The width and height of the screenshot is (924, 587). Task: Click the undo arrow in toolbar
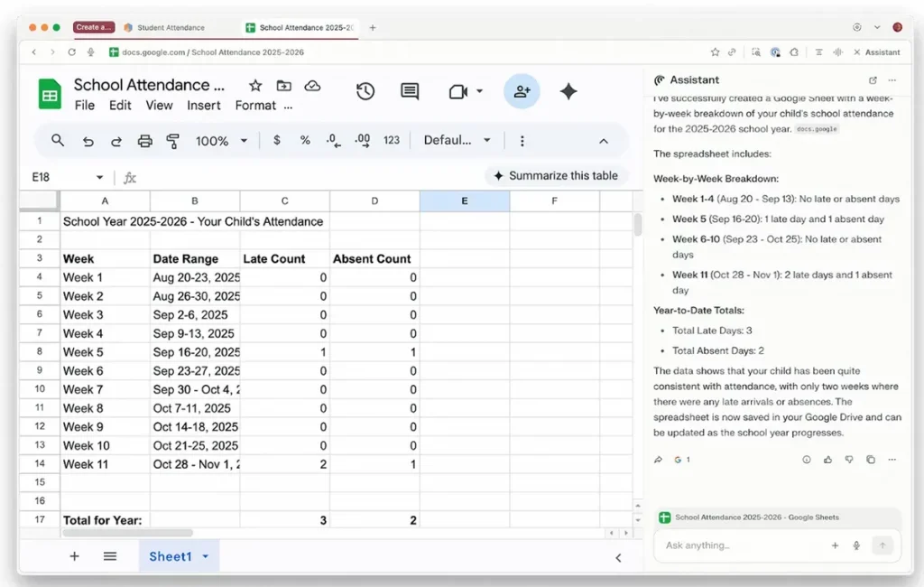coord(88,141)
